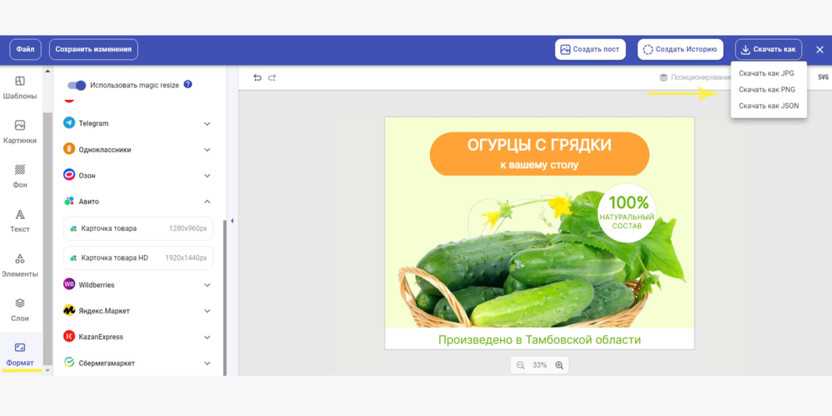Choose Скачать как JSON from the menu

(768, 106)
